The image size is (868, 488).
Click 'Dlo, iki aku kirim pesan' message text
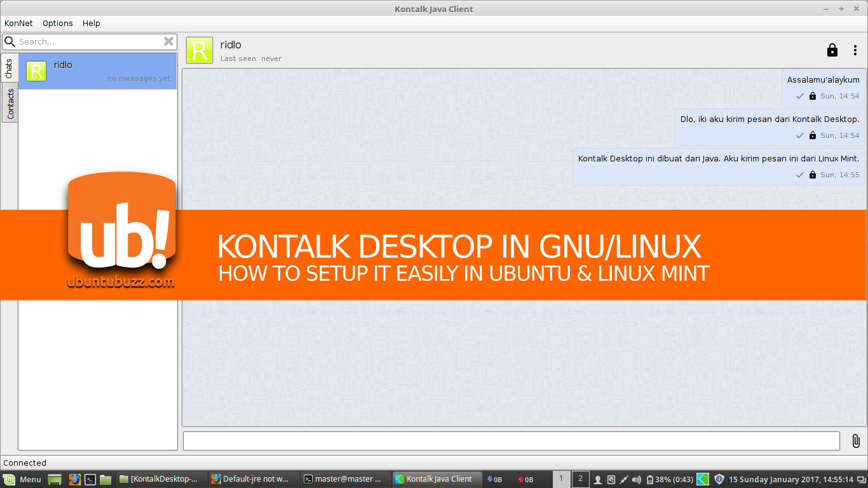tap(770, 119)
